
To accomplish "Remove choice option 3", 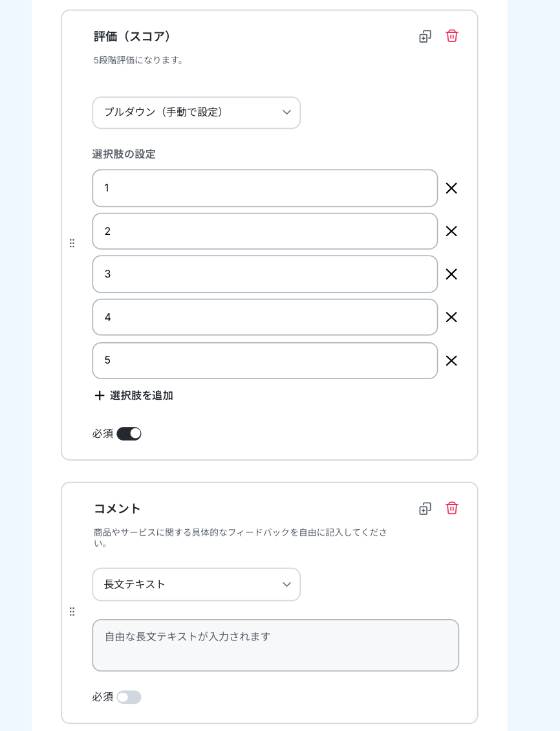I will pos(451,274).
